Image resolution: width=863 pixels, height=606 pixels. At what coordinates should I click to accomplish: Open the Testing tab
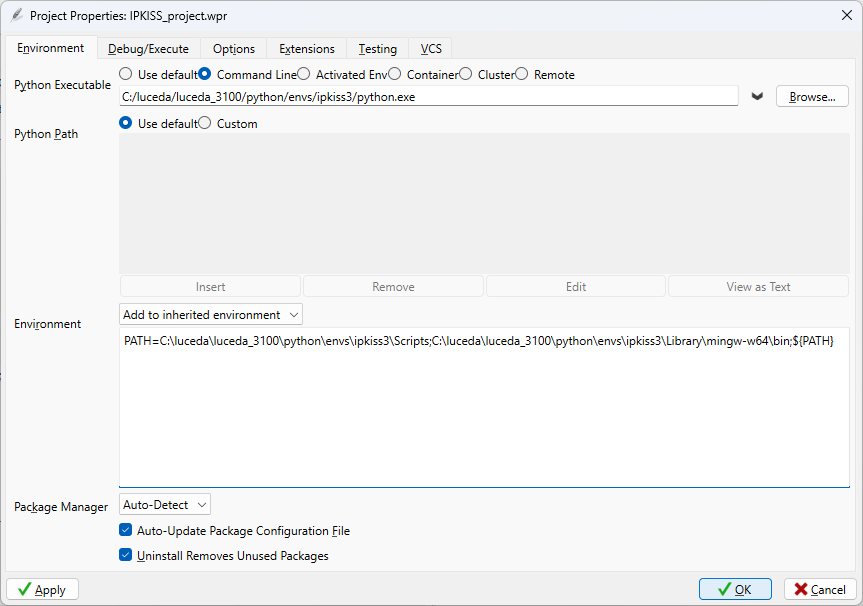tap(378, 49)
